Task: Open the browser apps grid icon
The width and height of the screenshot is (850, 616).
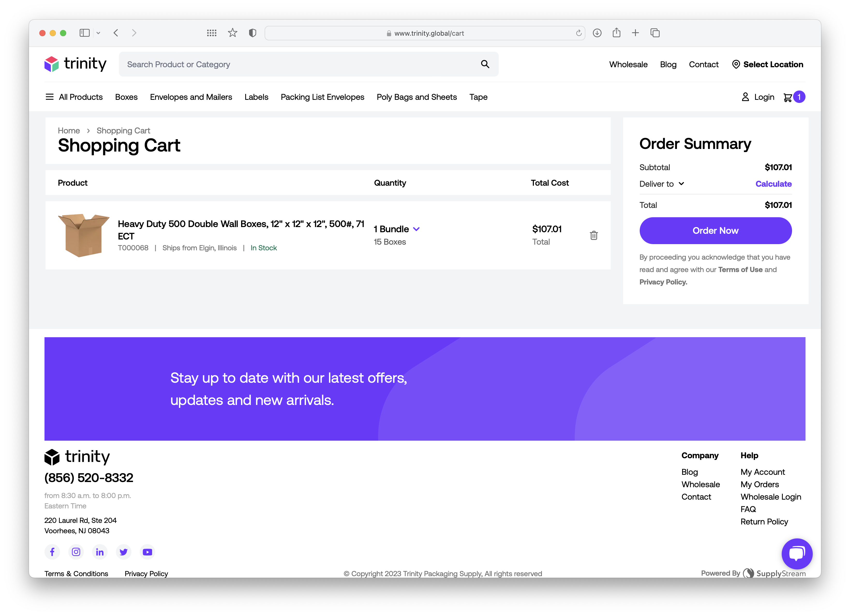Action: pyautogui.click(x=212, y=33)
